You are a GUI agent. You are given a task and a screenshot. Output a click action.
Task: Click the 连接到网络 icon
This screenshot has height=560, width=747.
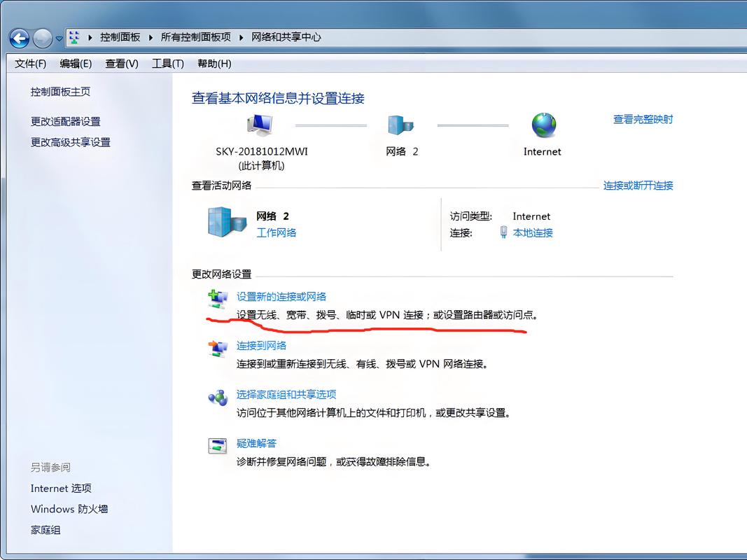click(218, 348)
